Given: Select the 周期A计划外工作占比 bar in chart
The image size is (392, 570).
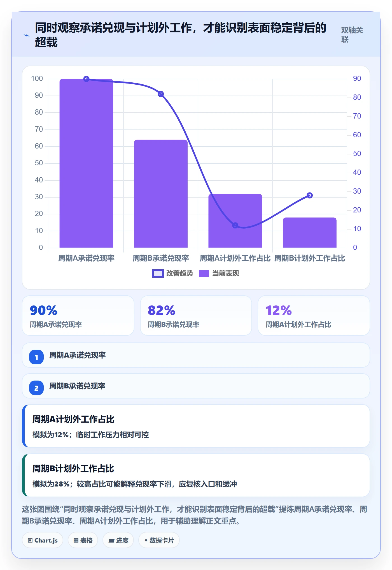Looking at the screenshot, I should point(235,221).
